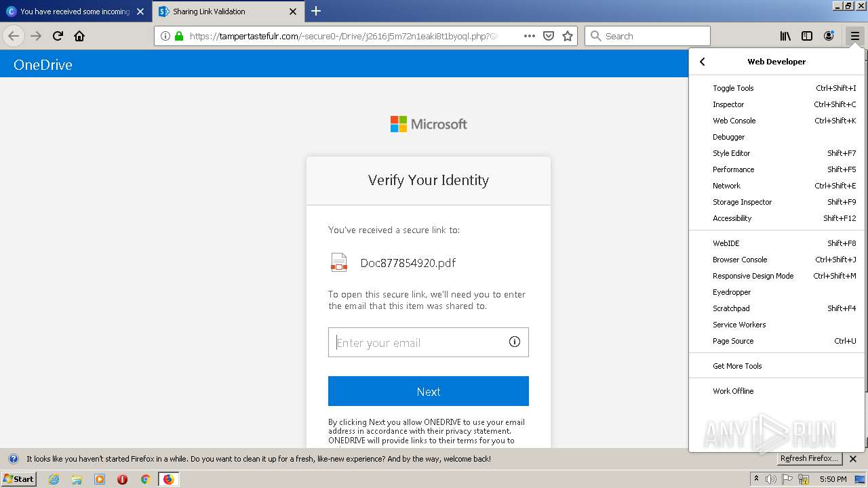Go back from Web Developer submenu

pos(703,62)
